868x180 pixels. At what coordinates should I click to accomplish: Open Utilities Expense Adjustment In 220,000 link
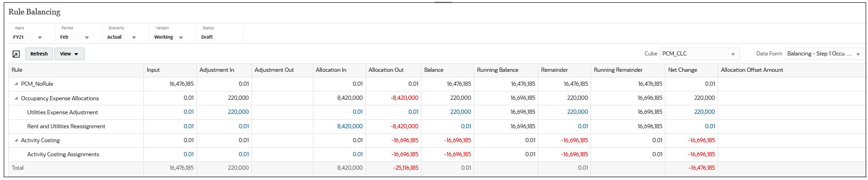[238, 112]
